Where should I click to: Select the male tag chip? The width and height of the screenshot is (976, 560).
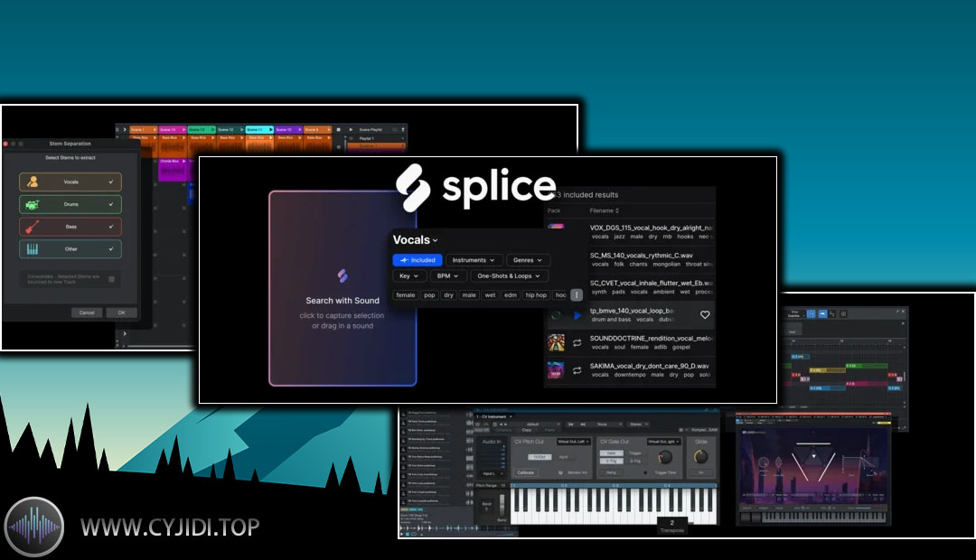[x=469, y=295]
